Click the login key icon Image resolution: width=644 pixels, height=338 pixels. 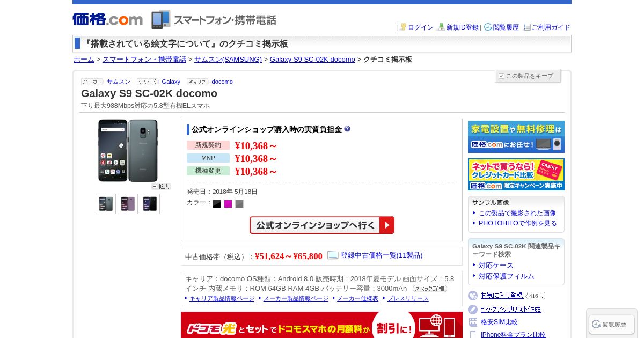tap(403, 27)
